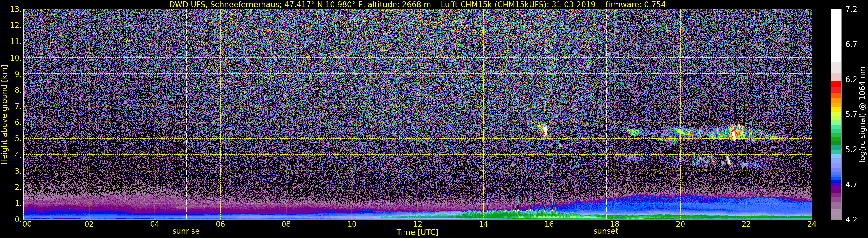Click the 'log(rc-signal) @ 1064 nm' colorbar label

click(x=862, y=114)
